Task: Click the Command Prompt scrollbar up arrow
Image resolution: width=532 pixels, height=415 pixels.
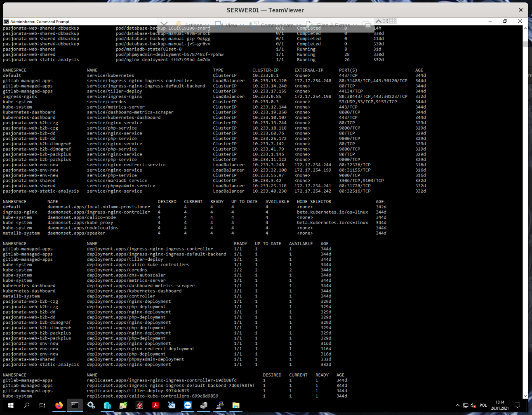Action: point(525,28)
